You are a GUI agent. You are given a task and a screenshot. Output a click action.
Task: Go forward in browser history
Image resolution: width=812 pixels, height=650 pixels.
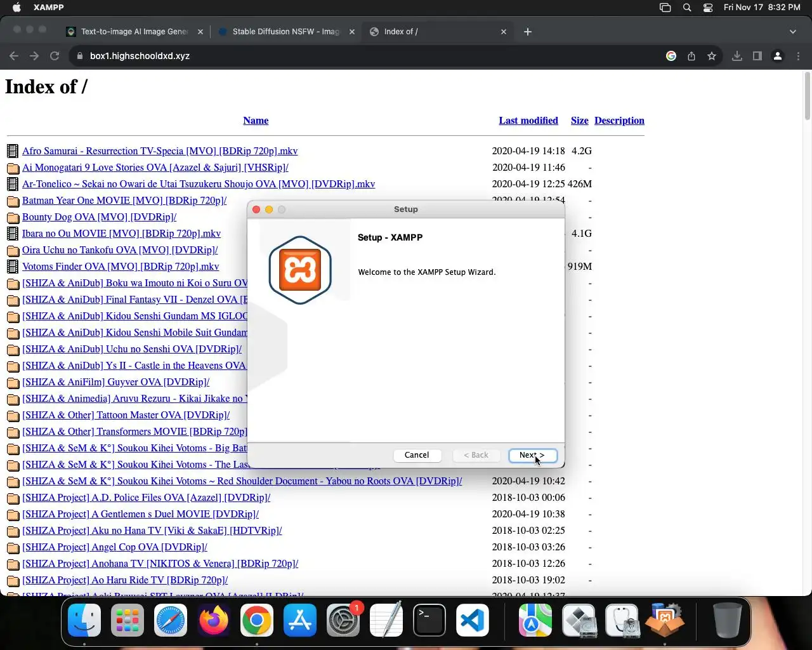pyautogui.click(x=34, y=56)
